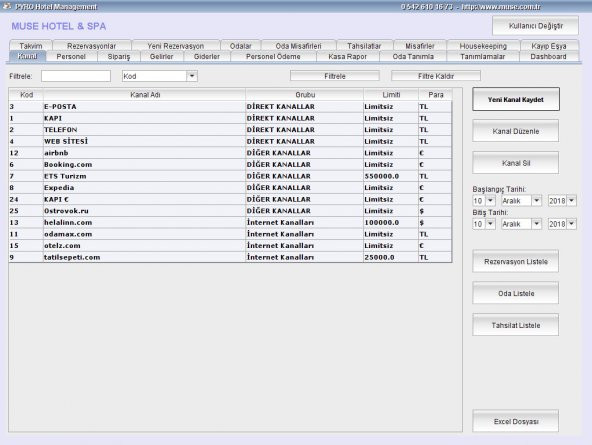Sort by the Kanal Adı column header

pos(145,95)
